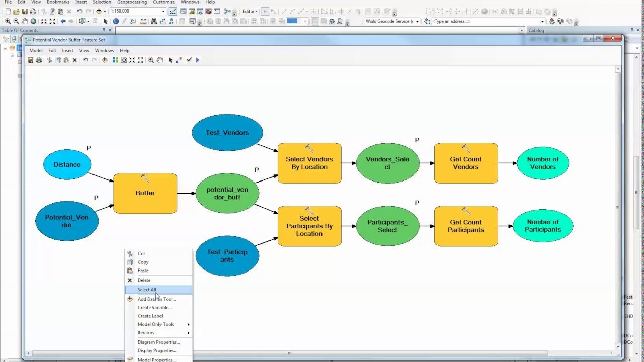644x362 pixels.
Task: Click ModelBuilder Add Data or Tool icon
Action: point(105,60)
